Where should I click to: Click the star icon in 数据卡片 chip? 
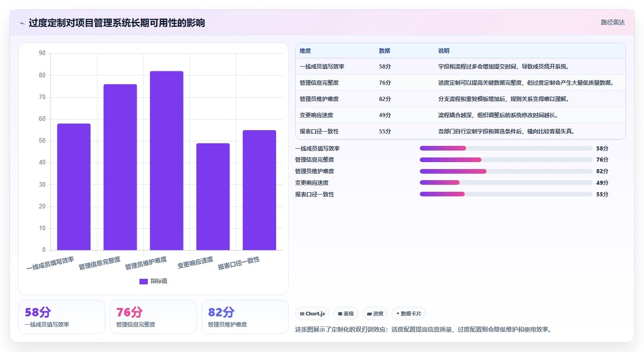(x=398, y=314)
